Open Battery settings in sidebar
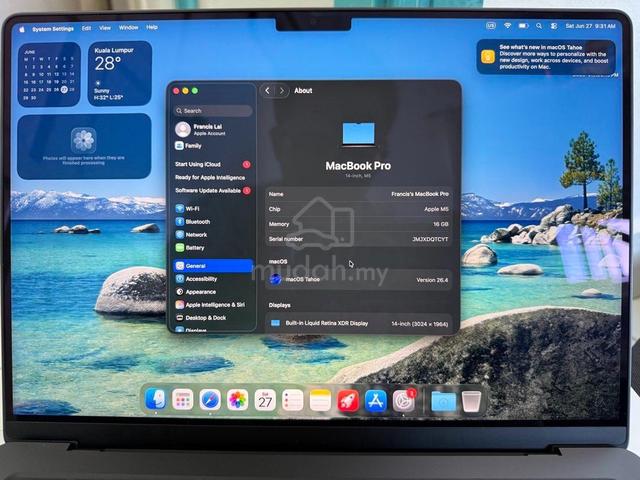The width and height of the screenshot is (640, 480). [x=213, y=248]
